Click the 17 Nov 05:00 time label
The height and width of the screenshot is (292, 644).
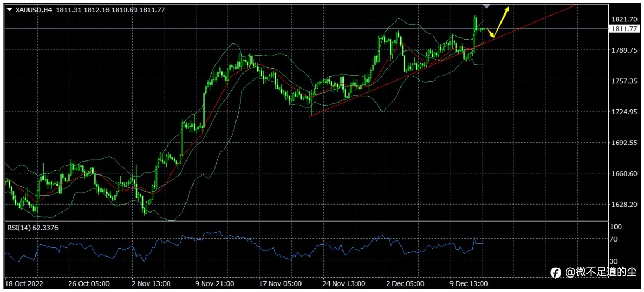[x=281, y=284]
